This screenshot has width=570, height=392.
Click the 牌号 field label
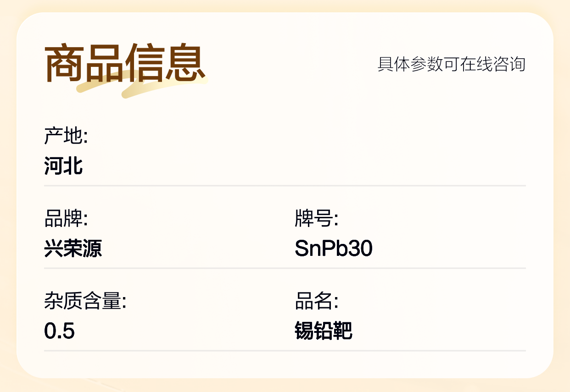click(x=316, y=219)
